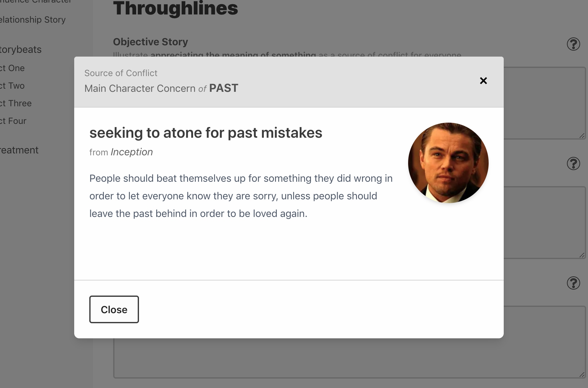Open the Treatment sidebar section
Screen dimensions: 588x388
point(19,150)
